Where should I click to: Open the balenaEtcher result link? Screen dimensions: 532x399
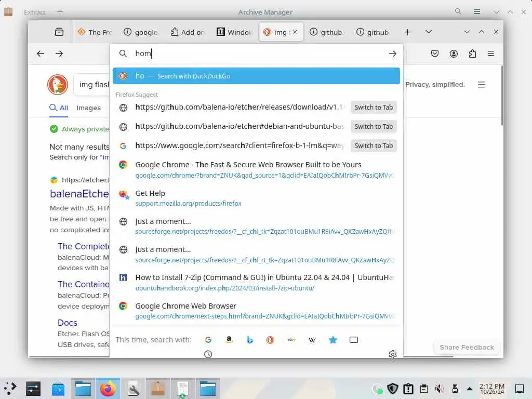(79, 194)
